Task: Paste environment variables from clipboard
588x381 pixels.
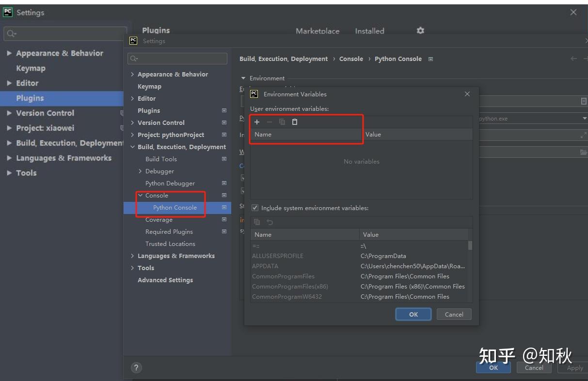Action: coord(295,122)
